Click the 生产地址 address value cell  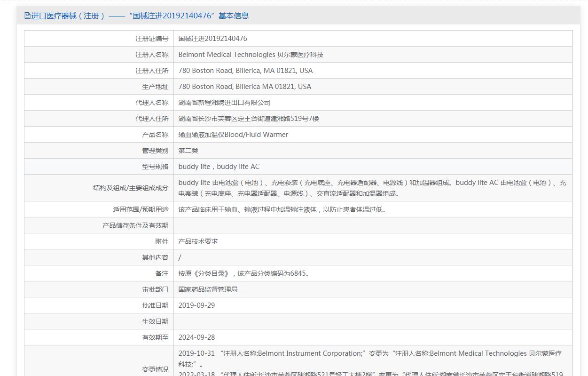coord(373,87)
